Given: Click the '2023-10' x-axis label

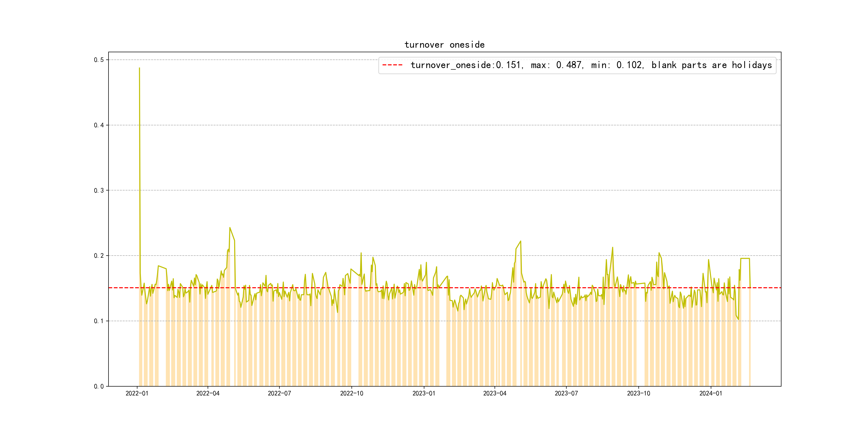Looking at the screenshot, I should point(638,393).
